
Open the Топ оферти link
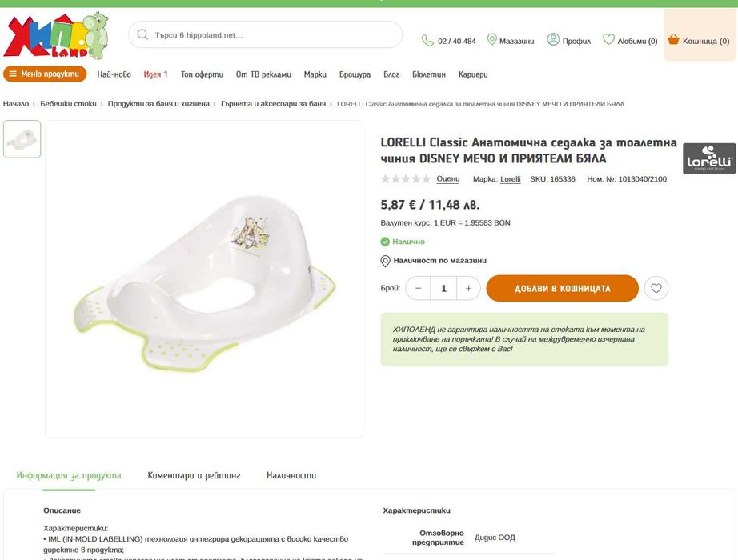(x=202, y=74)
